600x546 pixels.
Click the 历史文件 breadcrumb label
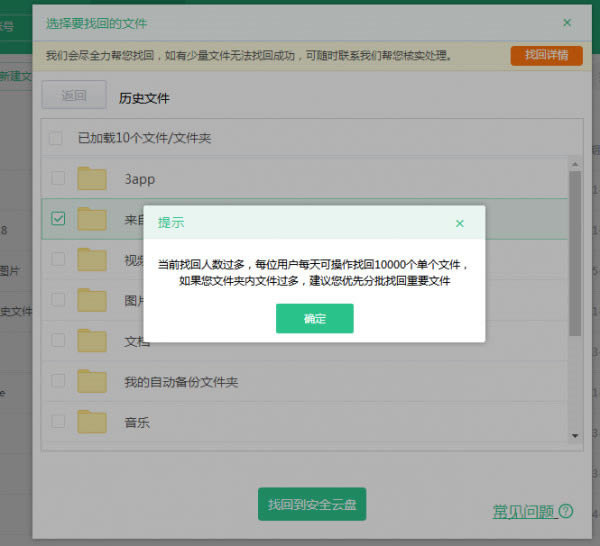(x=144, y=98)
